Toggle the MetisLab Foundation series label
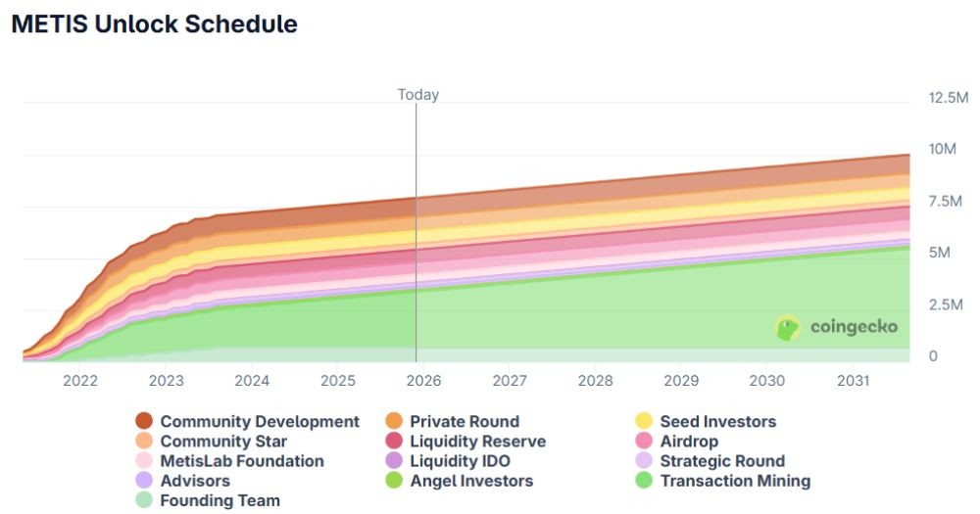The image size is (980, 514). coord(241,461)
